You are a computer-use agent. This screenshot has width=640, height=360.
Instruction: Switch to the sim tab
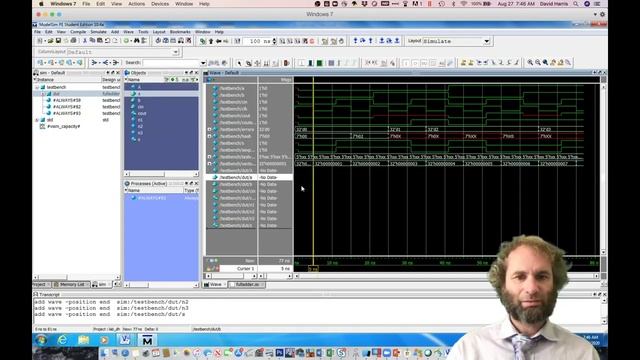click(100, 284)
